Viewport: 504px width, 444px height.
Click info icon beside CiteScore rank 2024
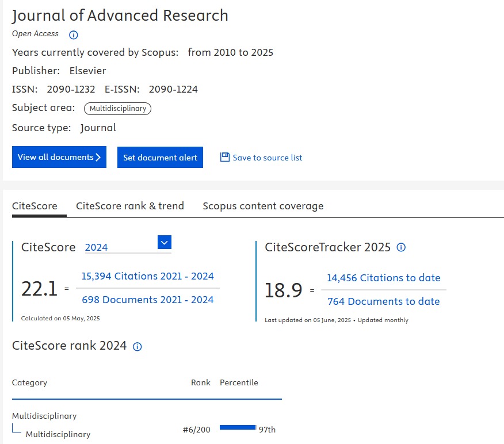[137, 346]
